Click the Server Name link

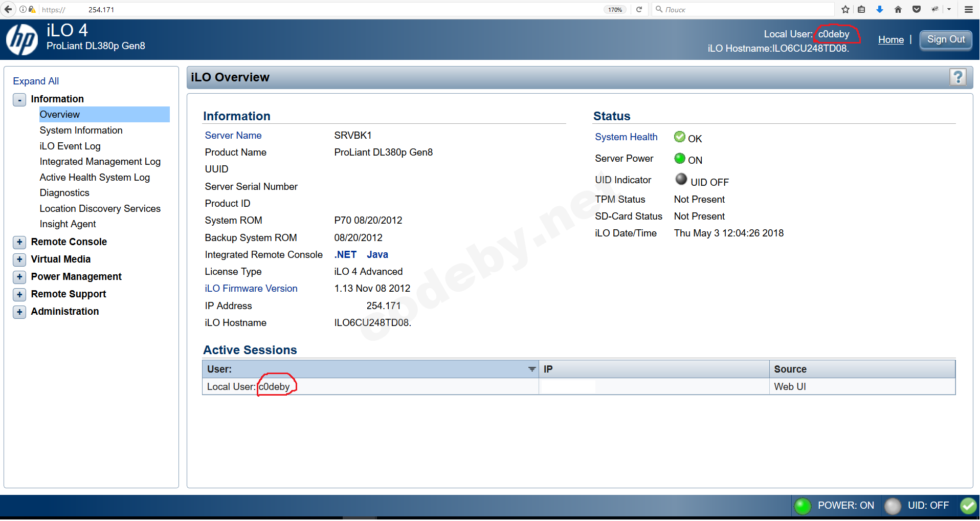[x=233, y=136]
